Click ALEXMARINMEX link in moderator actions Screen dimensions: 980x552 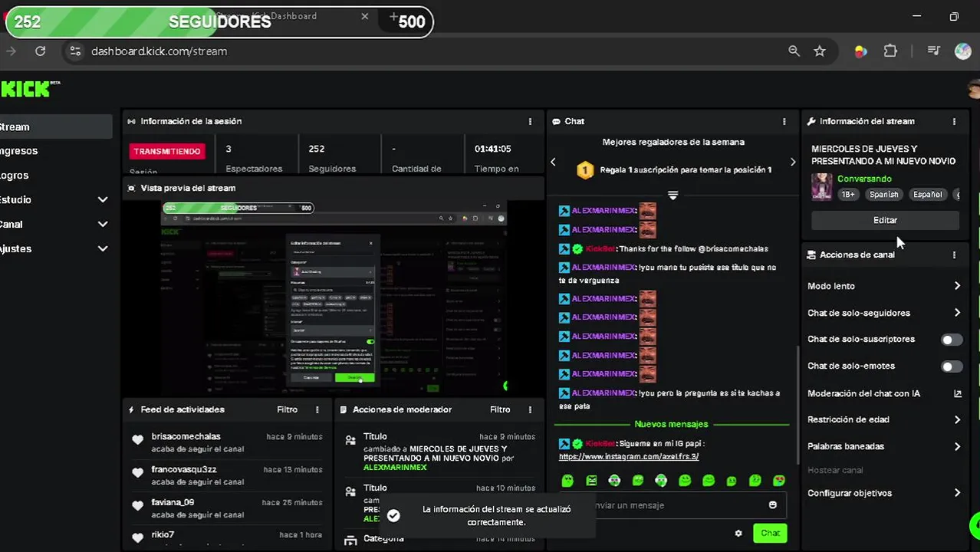(395, 467)
